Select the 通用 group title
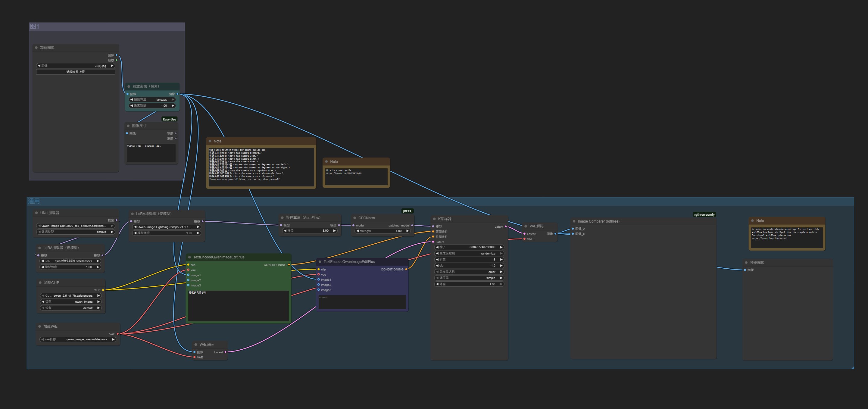 pos(34,201)
